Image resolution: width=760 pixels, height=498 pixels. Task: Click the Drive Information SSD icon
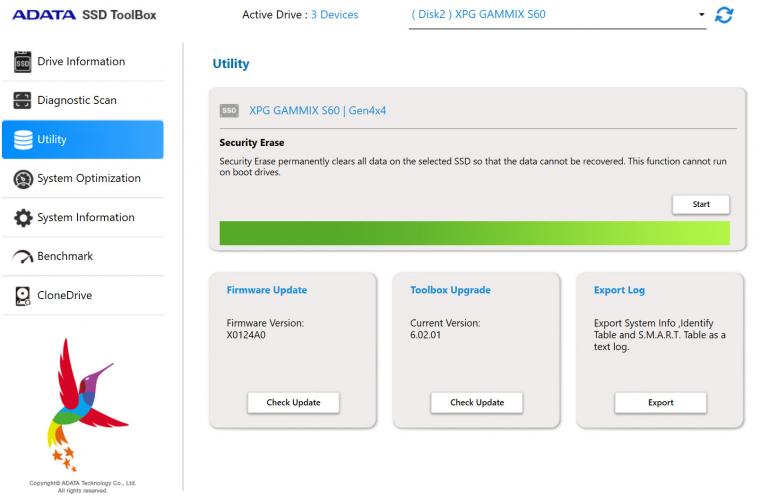[x=22, y=62]
